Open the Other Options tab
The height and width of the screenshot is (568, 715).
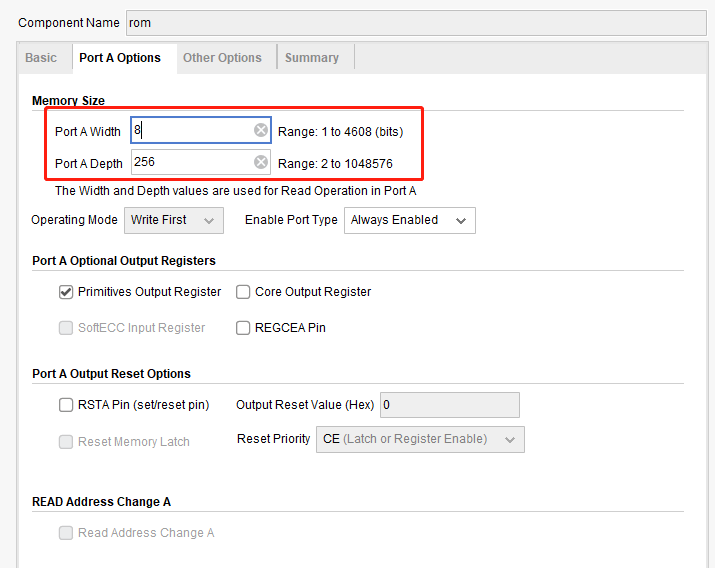click(x=222, y=58)
